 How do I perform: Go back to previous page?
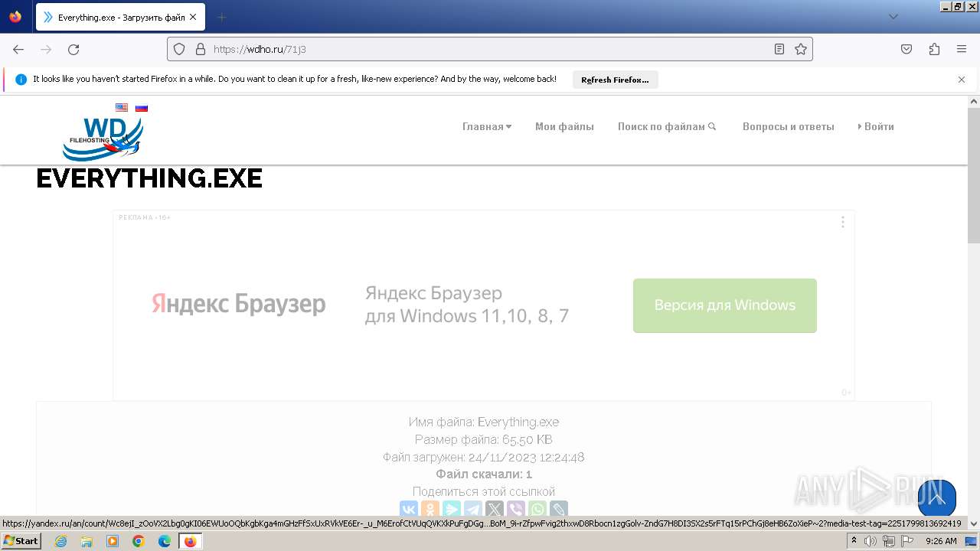pyautogui.click(x=18, y=49)
